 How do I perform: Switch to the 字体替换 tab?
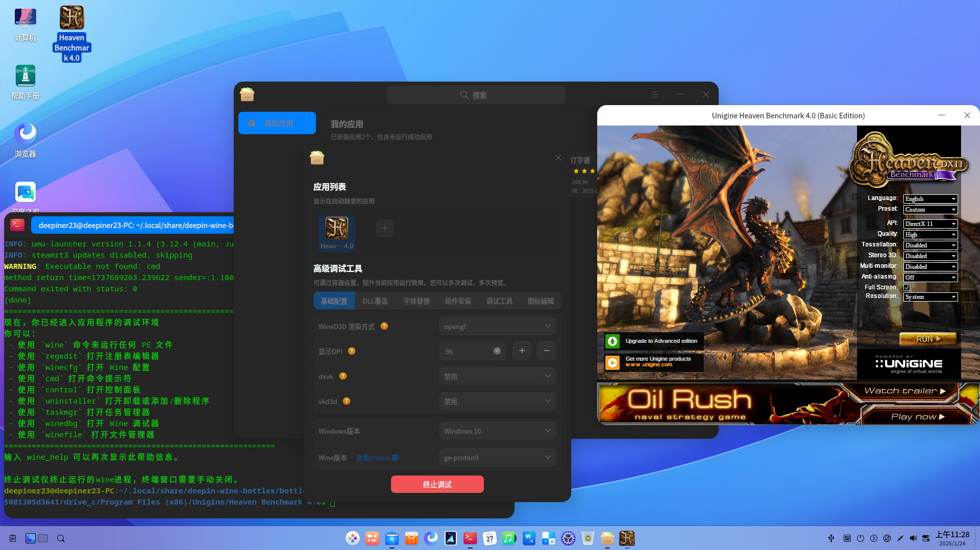pyautogui.click(x=416, y=301)
